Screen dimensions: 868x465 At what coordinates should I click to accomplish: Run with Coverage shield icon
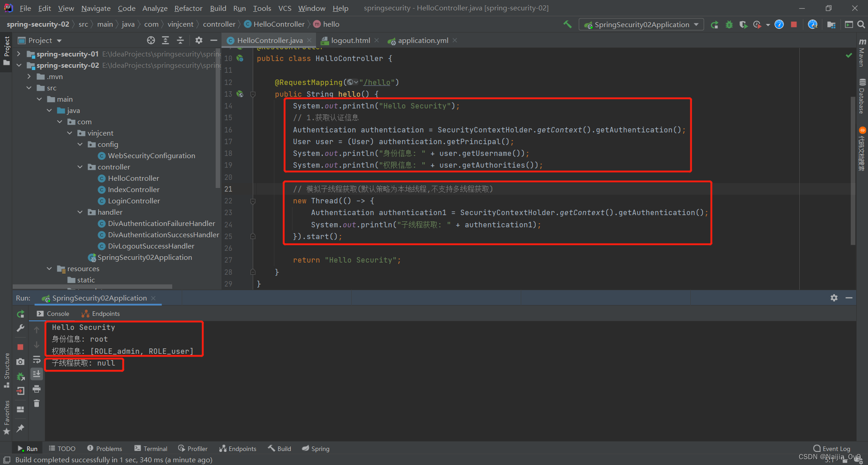(743, 25)
